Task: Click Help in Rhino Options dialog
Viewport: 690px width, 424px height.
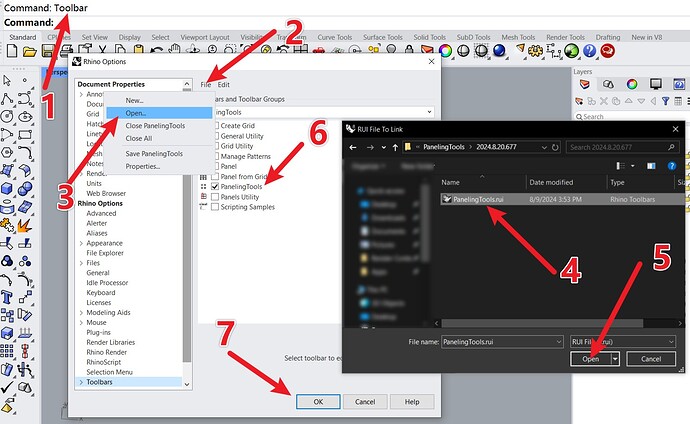Action: click(412, 402)
